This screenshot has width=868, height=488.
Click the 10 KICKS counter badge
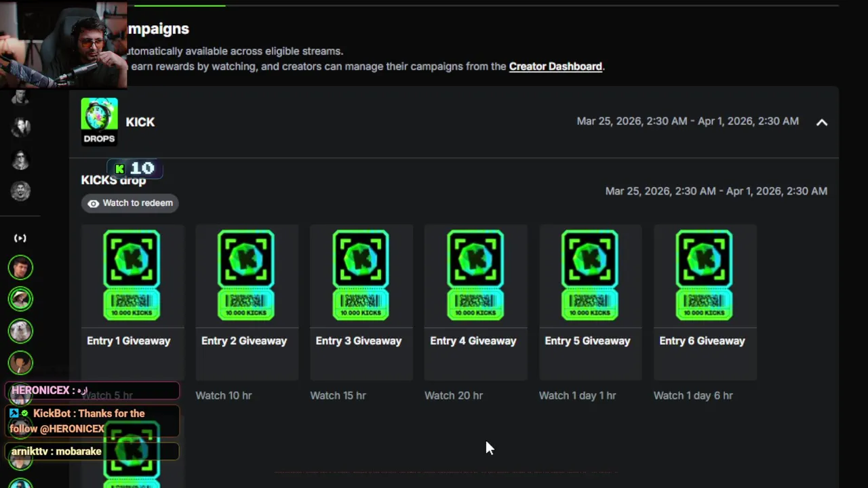(x=135, y=168)
